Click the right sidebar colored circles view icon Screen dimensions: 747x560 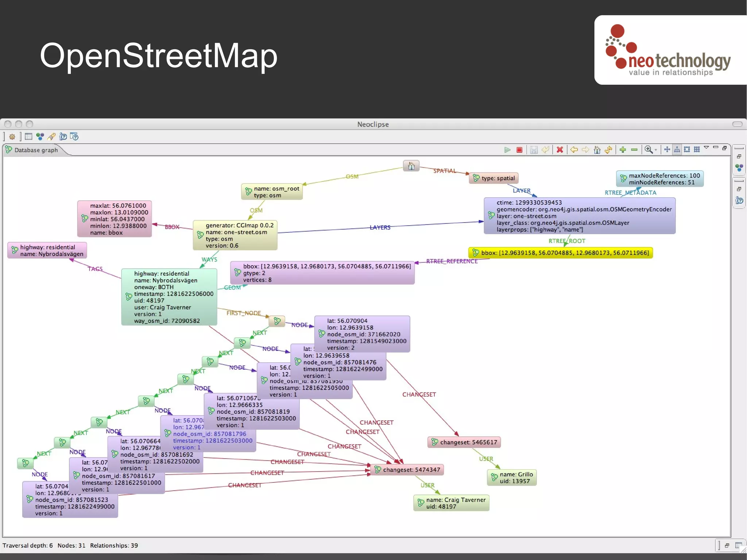click(x=739, y=168)
